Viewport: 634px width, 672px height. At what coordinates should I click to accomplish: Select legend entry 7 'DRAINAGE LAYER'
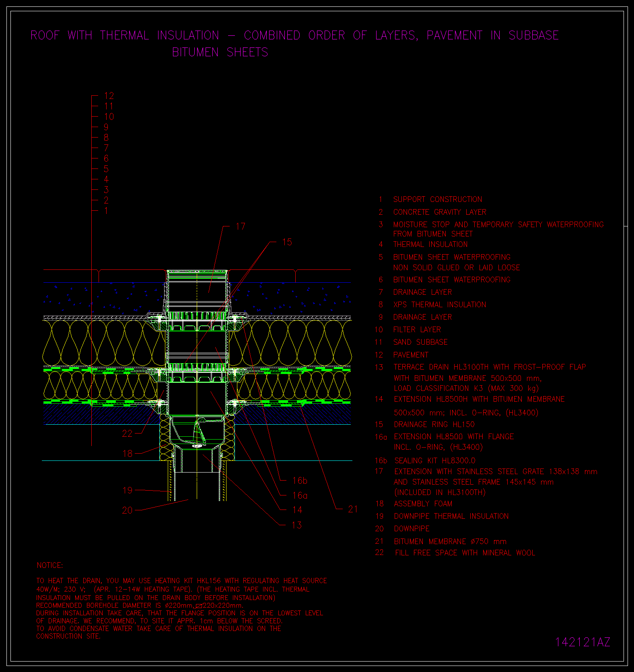tap(422, 292)
